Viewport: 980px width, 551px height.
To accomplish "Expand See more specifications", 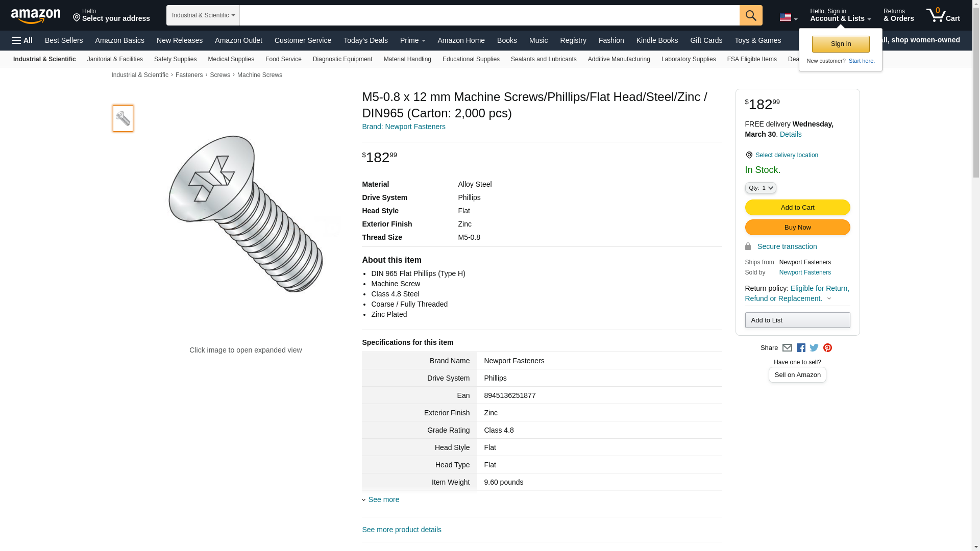I will [383, 499].
